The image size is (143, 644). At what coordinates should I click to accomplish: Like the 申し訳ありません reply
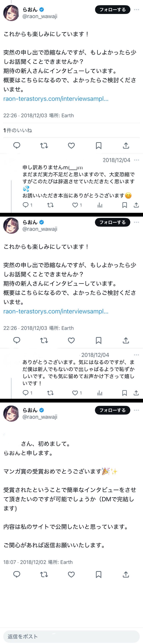coord(75,205)
